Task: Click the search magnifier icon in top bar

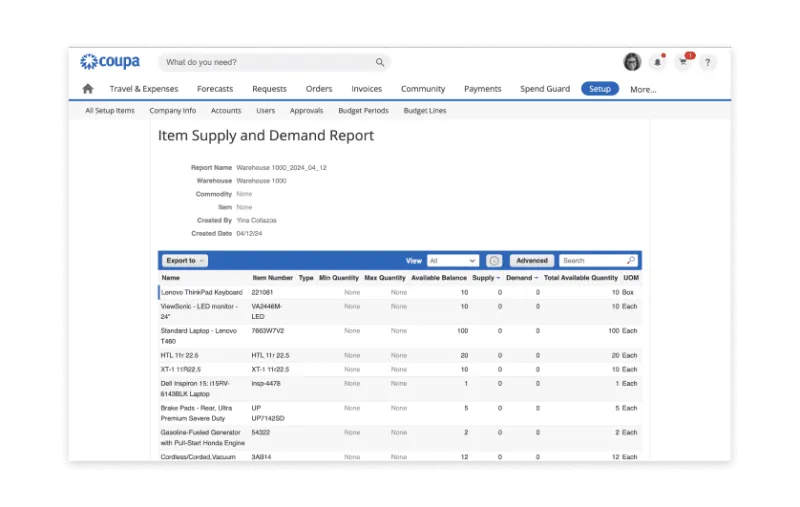Action: [x=380, y=62]
